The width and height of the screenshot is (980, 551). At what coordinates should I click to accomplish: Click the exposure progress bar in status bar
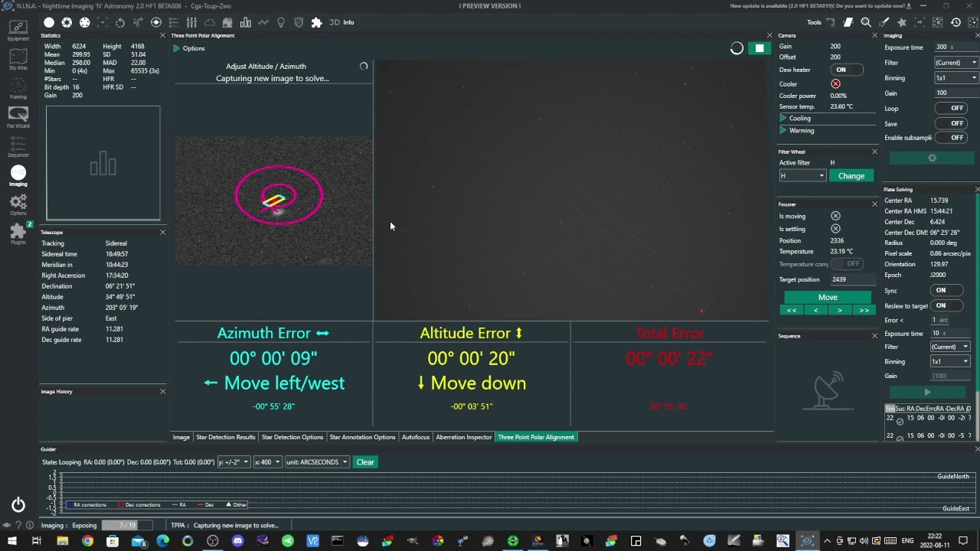(x=128, y=525)
